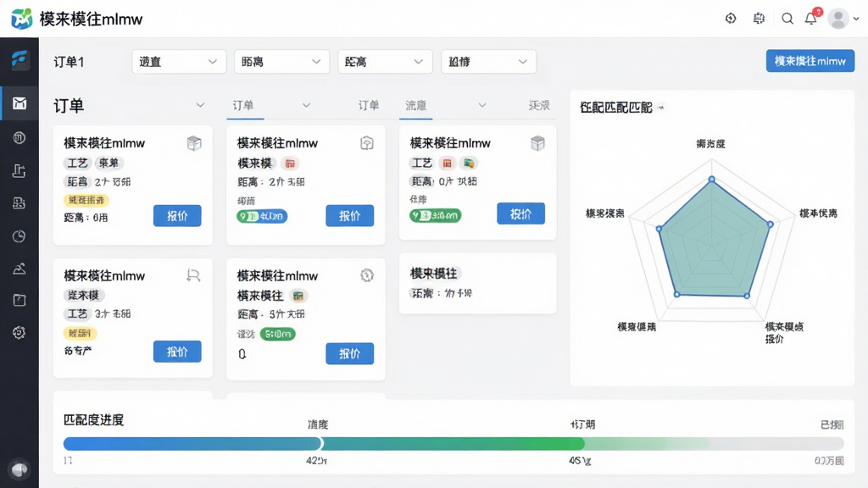Click the cube icon on the top-left order card
The width and height of the screenshot is (868, 488).
coord(194,143)
